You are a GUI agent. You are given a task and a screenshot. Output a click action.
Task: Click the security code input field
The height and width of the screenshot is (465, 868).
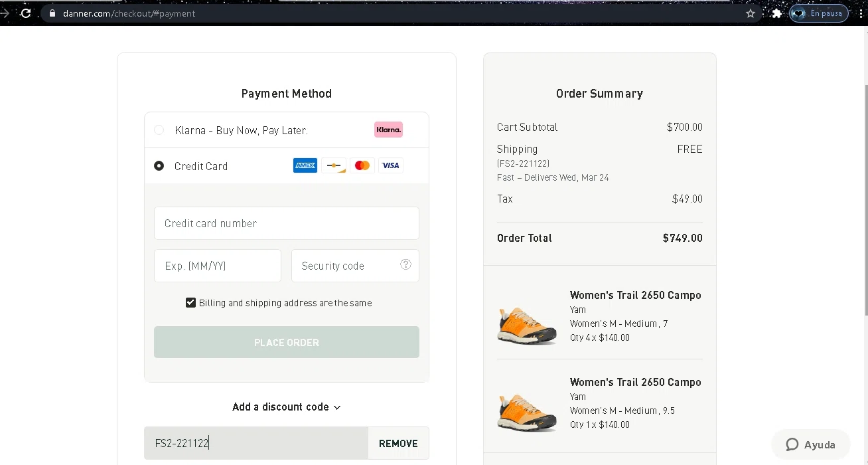coord(346,266)
